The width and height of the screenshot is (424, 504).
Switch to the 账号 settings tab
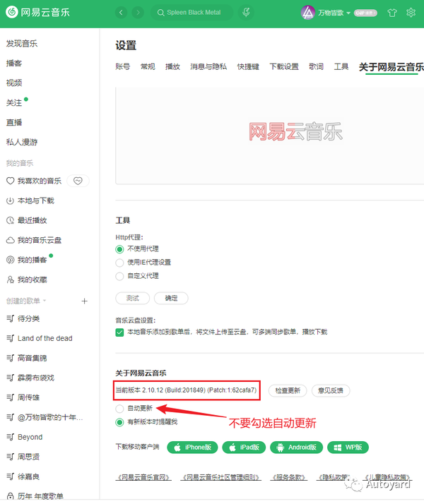pyautogui.click(x=123, y=66)
